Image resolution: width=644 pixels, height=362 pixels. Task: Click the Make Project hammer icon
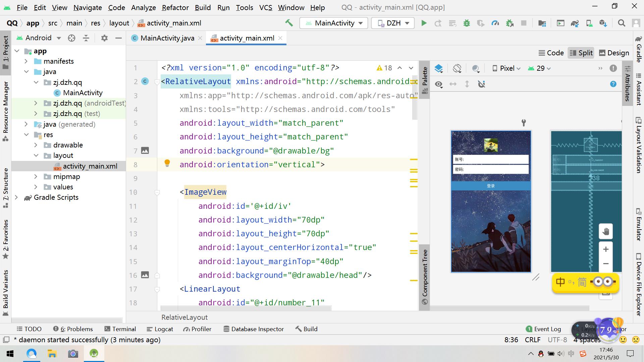pos(289,23)
